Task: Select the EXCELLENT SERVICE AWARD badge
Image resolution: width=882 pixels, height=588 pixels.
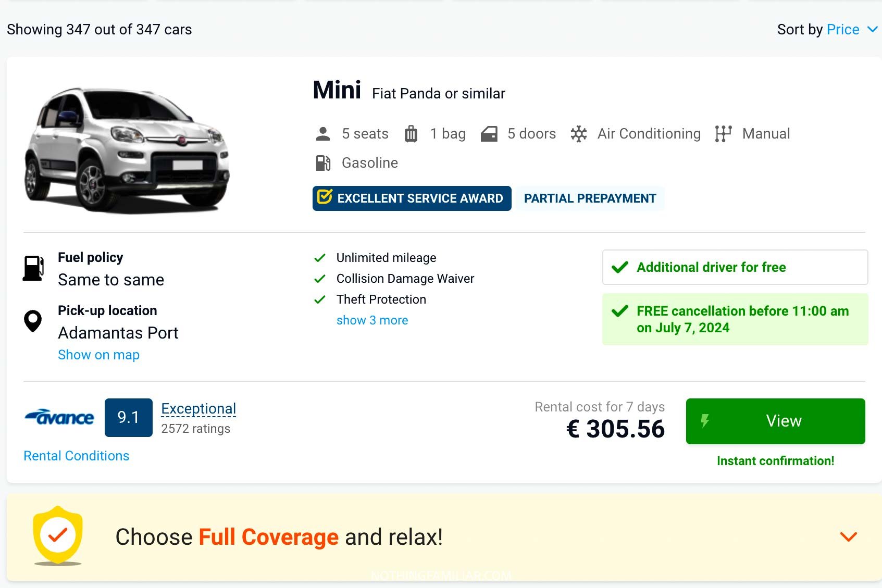Action: coord(411,198)
